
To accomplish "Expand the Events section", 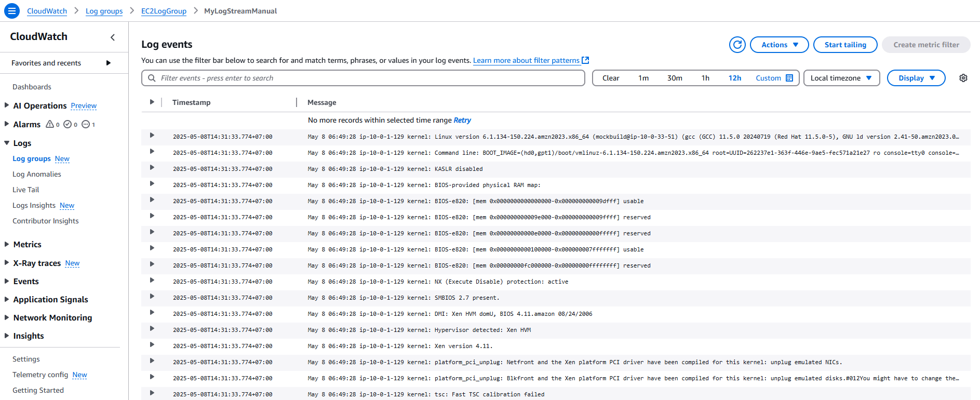I will coord(7,281).
